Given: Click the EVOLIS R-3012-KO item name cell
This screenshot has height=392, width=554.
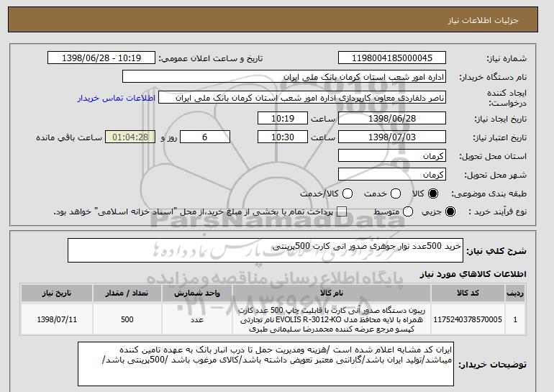Looking at the screenshot, I should 332,319.
